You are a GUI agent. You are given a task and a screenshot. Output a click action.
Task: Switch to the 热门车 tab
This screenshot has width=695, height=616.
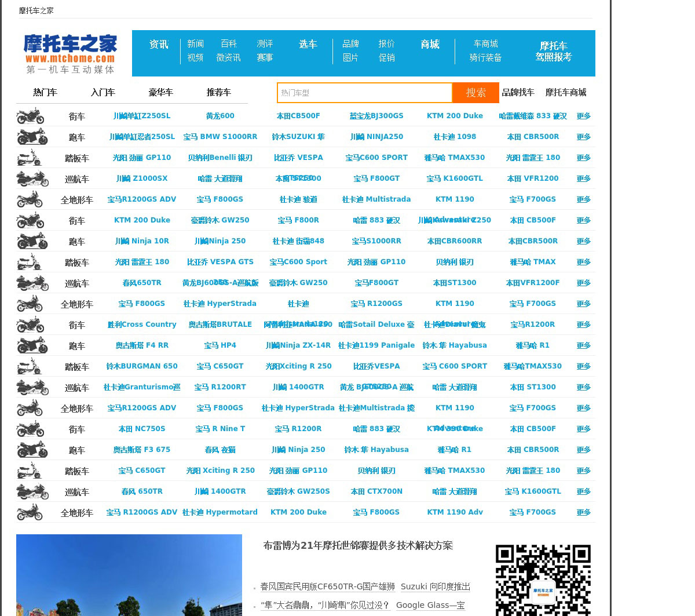[x=45, y=93]
